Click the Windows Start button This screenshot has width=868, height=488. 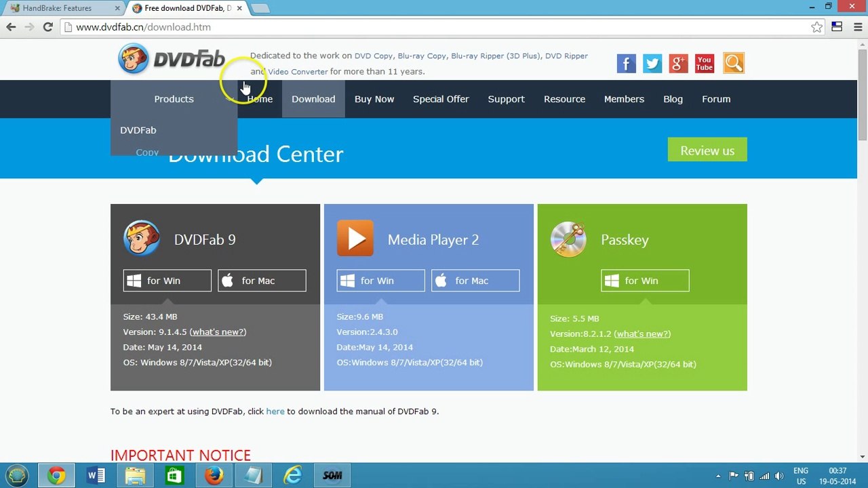(x=17, y=475)
